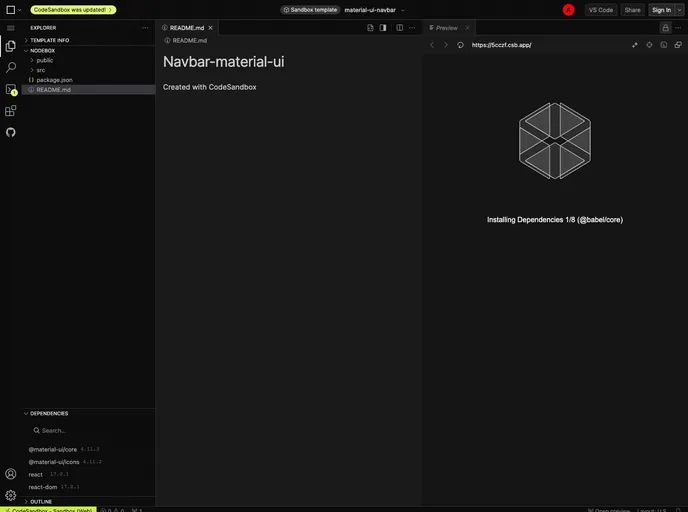Click the Sign In button
Image resolution: width=688 pixels, height=512 pixels.
tap(661, 10)
